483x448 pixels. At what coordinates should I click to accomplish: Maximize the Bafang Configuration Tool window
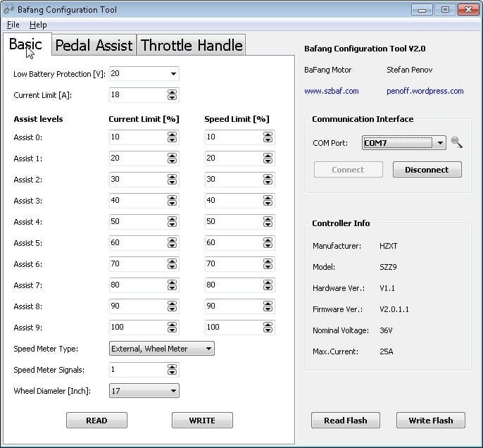tap(445, 10)
